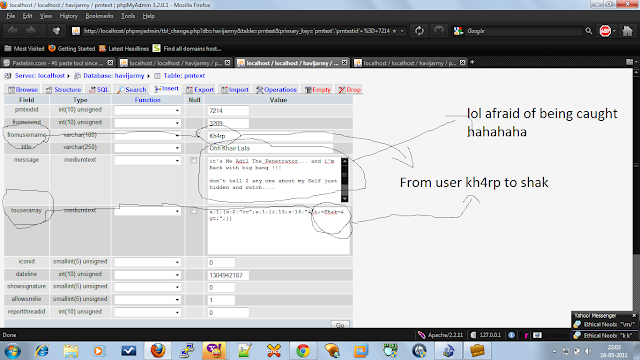The height and width of the screenshot is (360, 640).
Task: Switch to the Pastebin.com browser tab
Action: 58,63
